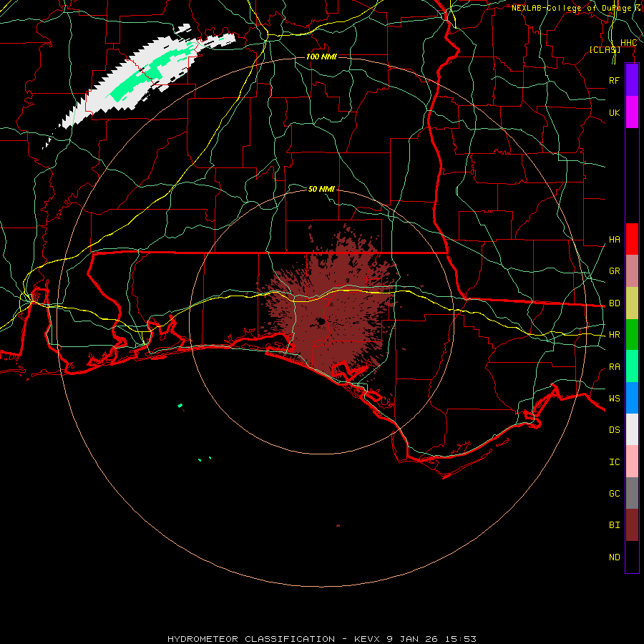This screenshot has height=644, width=644.
Task: Click the brown BI color swatch
Action: (x=632, y=525)
